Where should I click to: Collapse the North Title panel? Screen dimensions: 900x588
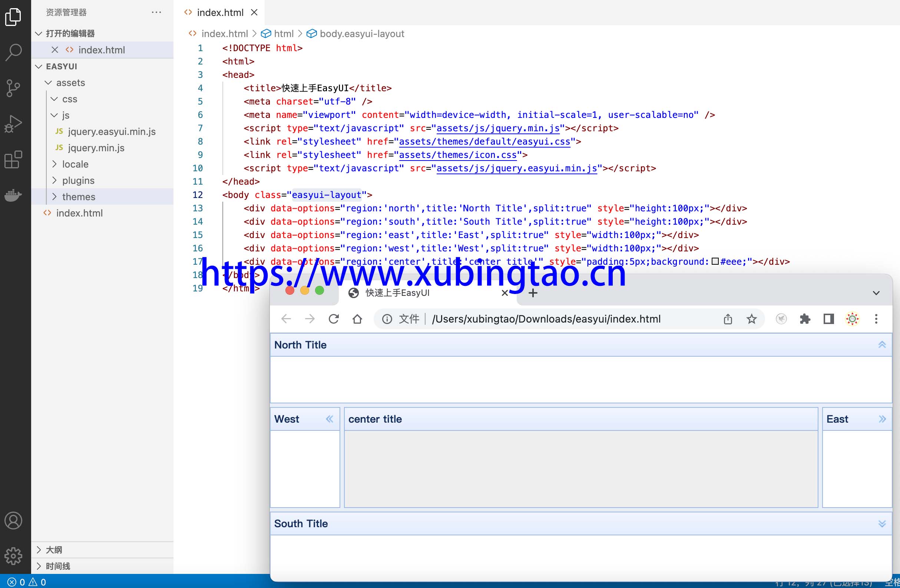(x=882, y=344)
